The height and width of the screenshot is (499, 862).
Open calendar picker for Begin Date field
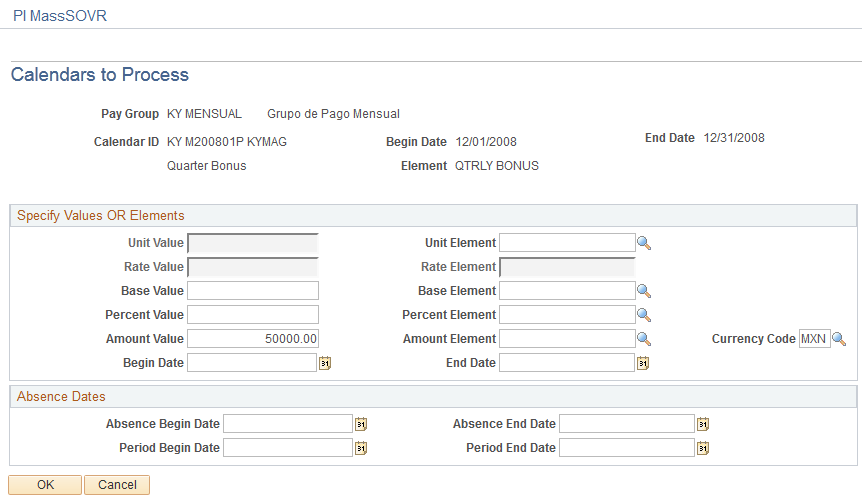point(325,363)
